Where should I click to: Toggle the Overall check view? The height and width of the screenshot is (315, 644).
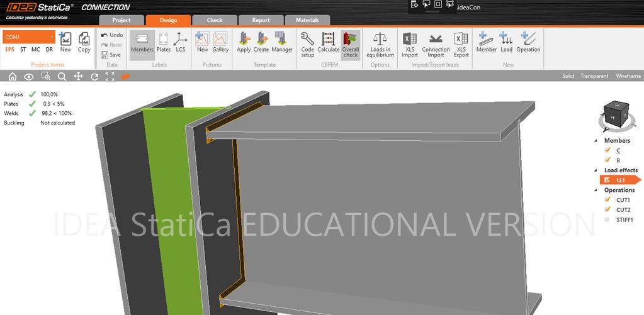pos(351,45)
